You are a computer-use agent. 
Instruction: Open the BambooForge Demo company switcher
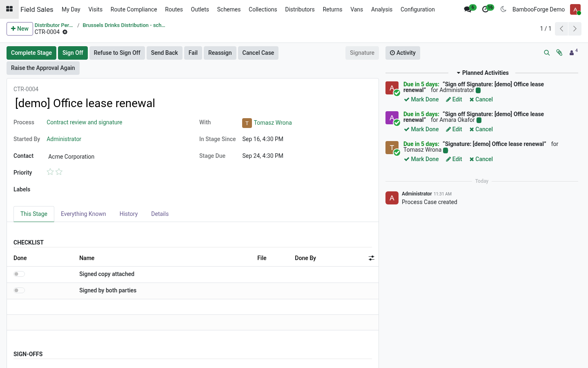point(538,9)
